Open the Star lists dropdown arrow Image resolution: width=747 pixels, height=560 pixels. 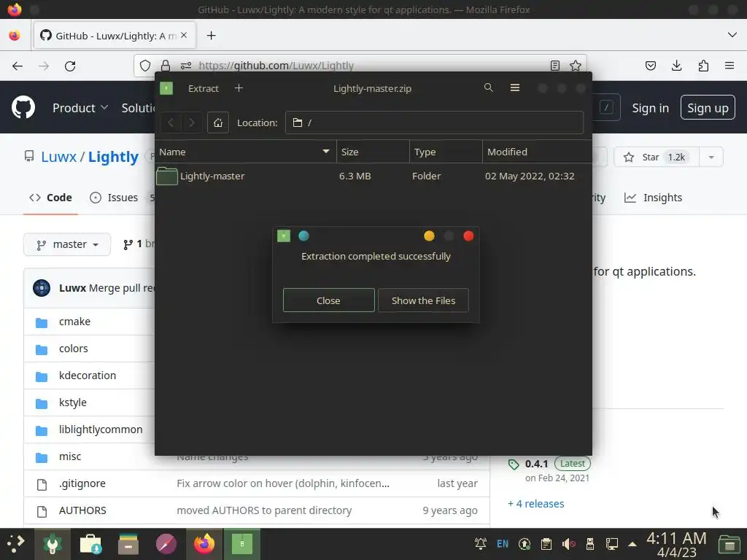point(711,157)
